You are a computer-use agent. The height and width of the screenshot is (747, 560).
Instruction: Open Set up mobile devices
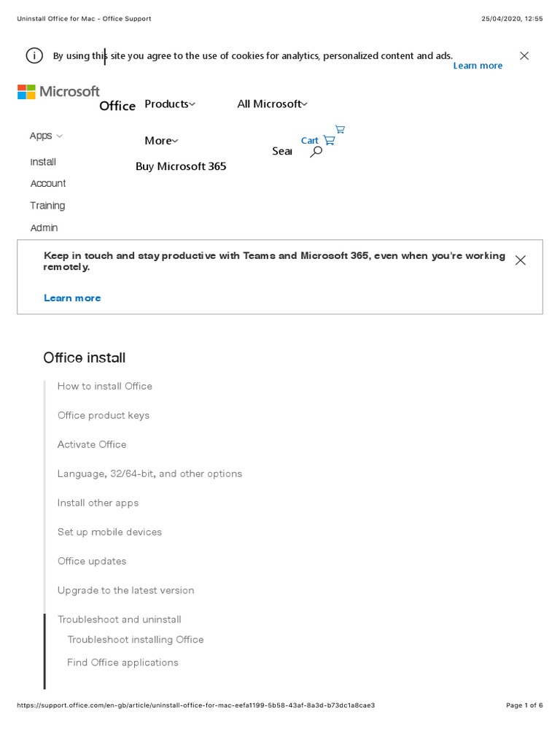tap(109, 532)
